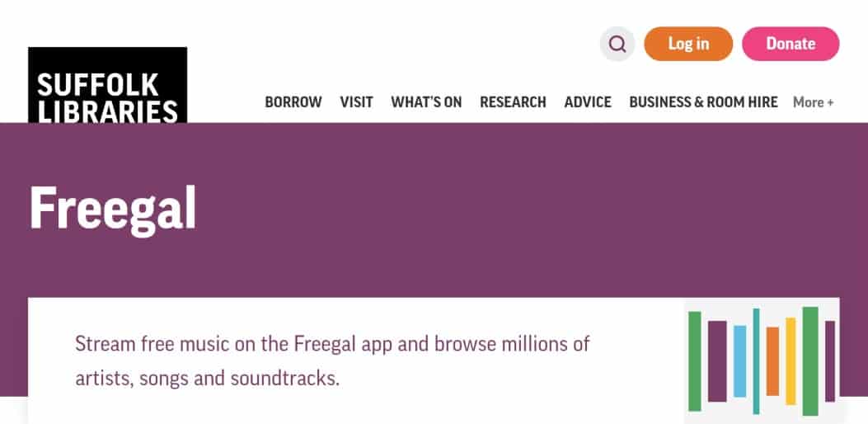Image resolution: width=868 pixels, height=424 pixels.
Task: Click the Stream free music intro text
Action: tap(332, 360)
